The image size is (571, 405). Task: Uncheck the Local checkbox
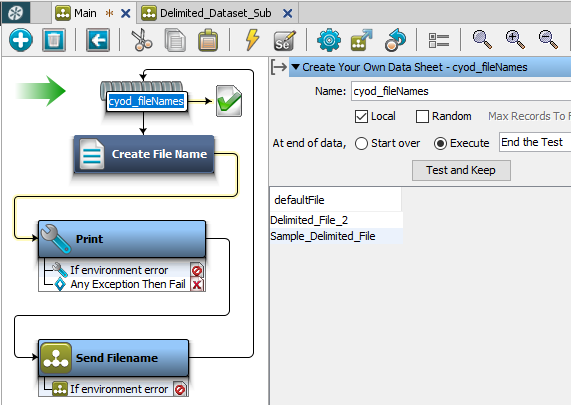pyautogui.click(x=361, y=117)
